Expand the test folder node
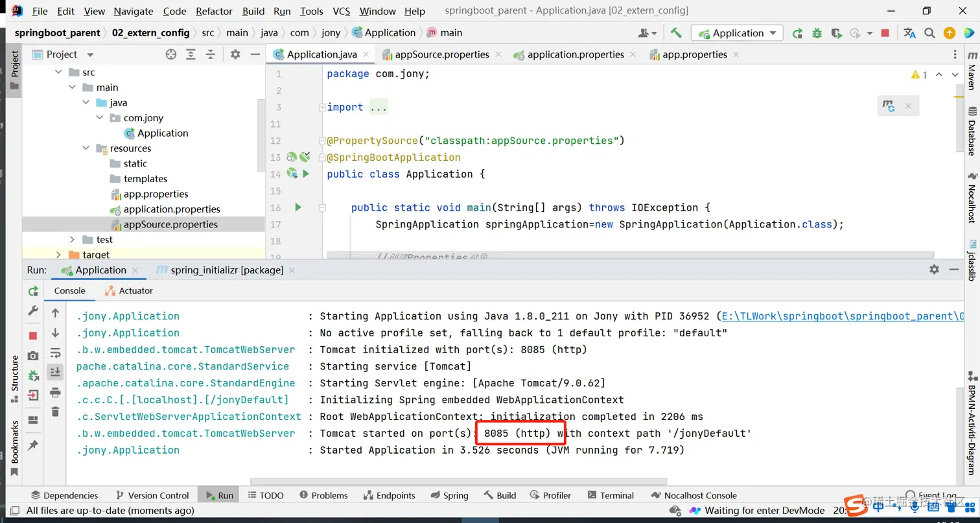Viewport: 980px width, 523px height. pyautogui.click(x=73, y=240)
